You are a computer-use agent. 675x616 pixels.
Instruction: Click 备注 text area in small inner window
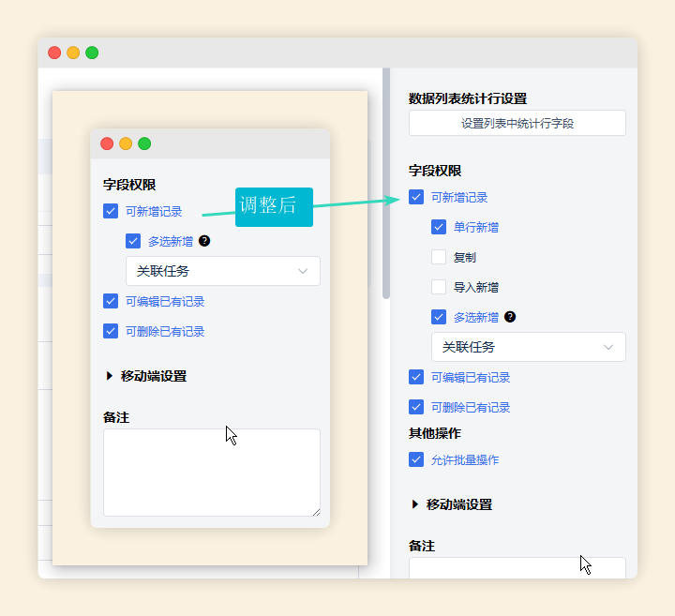tap(211, 472)
